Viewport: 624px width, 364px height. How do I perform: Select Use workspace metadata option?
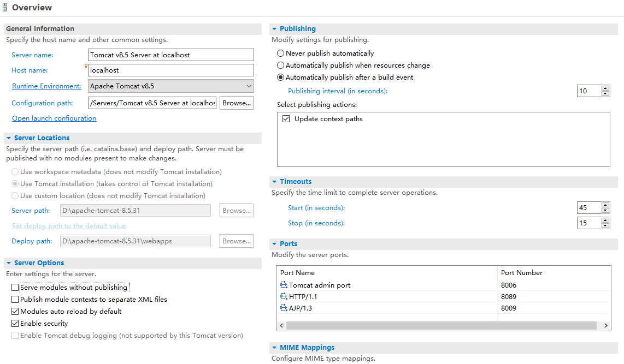15,172
